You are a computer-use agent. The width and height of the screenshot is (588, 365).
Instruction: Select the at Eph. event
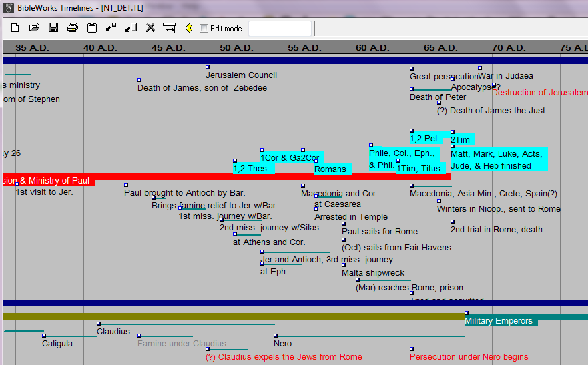click(274, 272)
